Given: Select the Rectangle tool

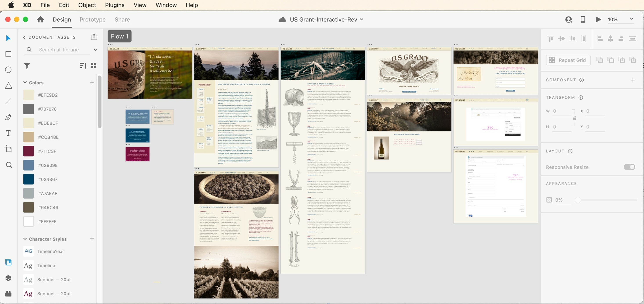Looking at the screenshot, I should tap(8, 54).
